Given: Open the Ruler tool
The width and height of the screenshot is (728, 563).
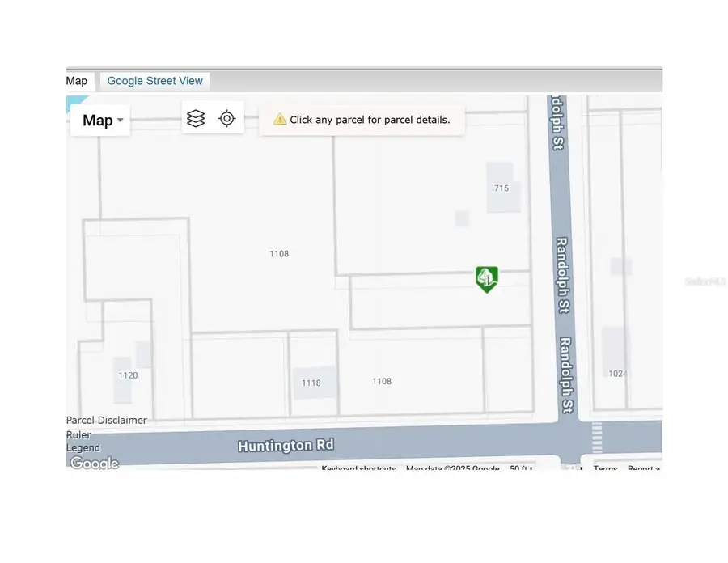Looking at the screenshot, I should coord(78,434).
